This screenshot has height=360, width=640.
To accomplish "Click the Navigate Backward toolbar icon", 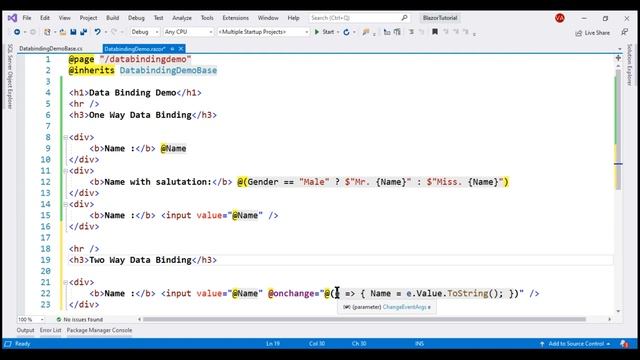I will [x=17, y=32].
